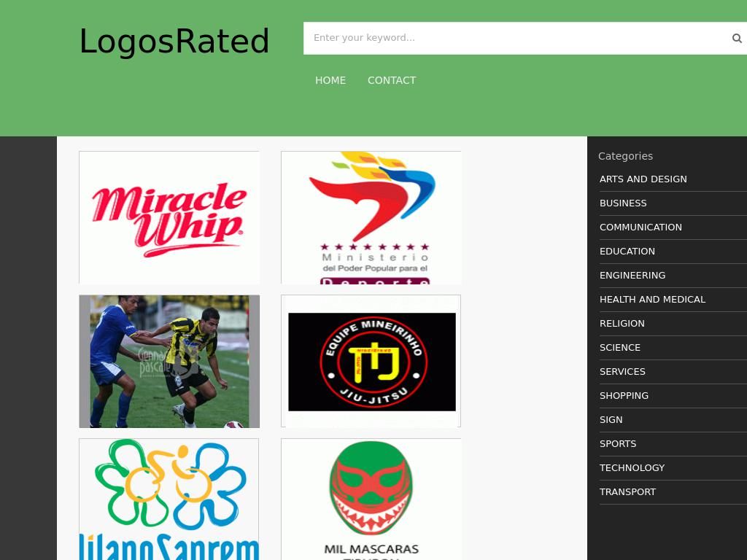Select the ENGINEERING category
This screenshot has height=560, width=747.
point(632,275)
